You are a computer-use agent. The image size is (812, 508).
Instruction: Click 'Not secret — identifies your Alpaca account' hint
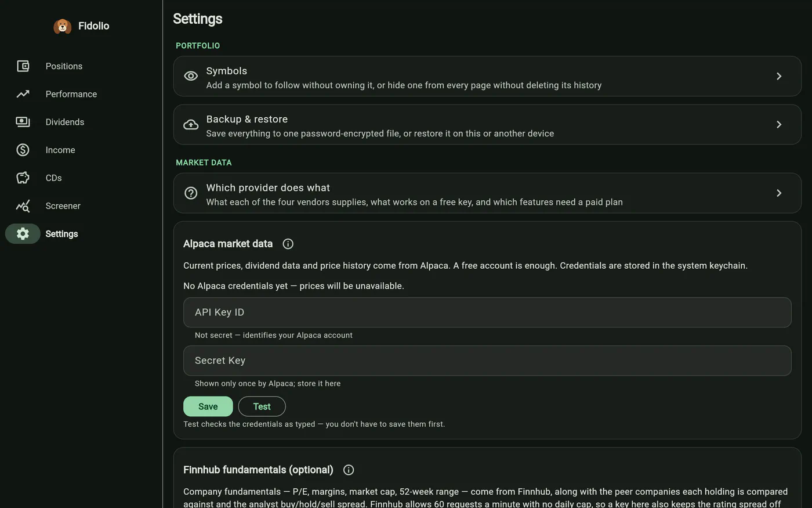click(x=274, y=335)
